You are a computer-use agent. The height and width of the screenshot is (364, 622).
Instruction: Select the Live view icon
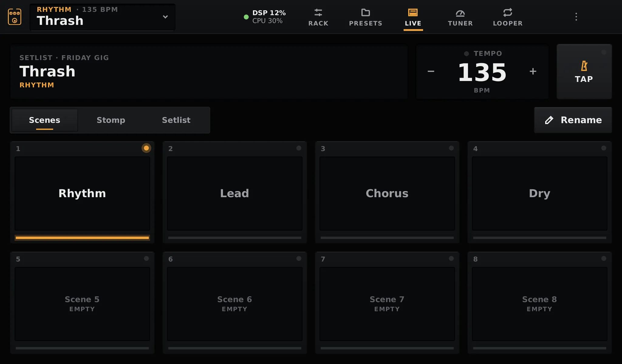413,12
